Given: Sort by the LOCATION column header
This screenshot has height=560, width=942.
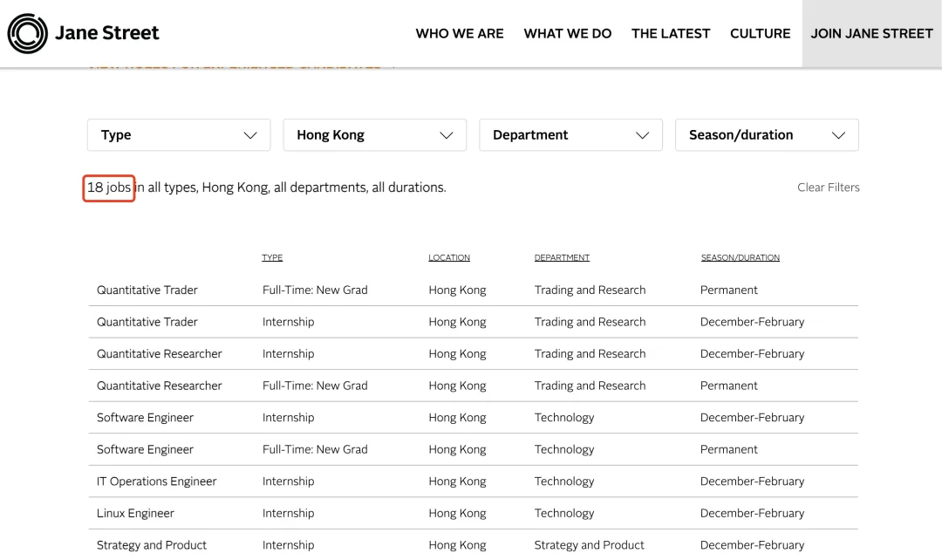Looking at the screenshot, I should pos(449,257).
